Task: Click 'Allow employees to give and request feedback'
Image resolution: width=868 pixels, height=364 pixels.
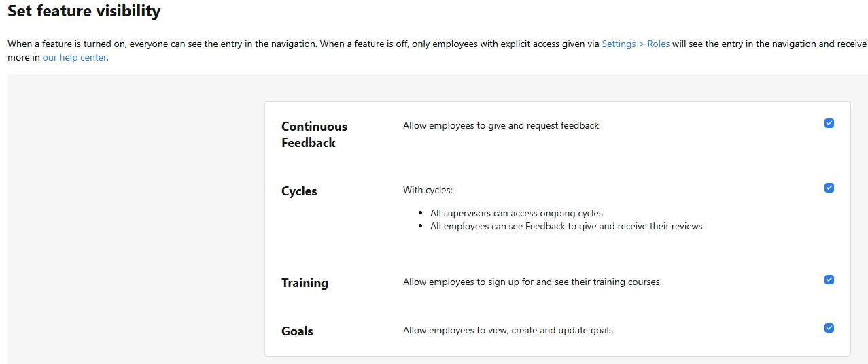Action: click(501, 125)
